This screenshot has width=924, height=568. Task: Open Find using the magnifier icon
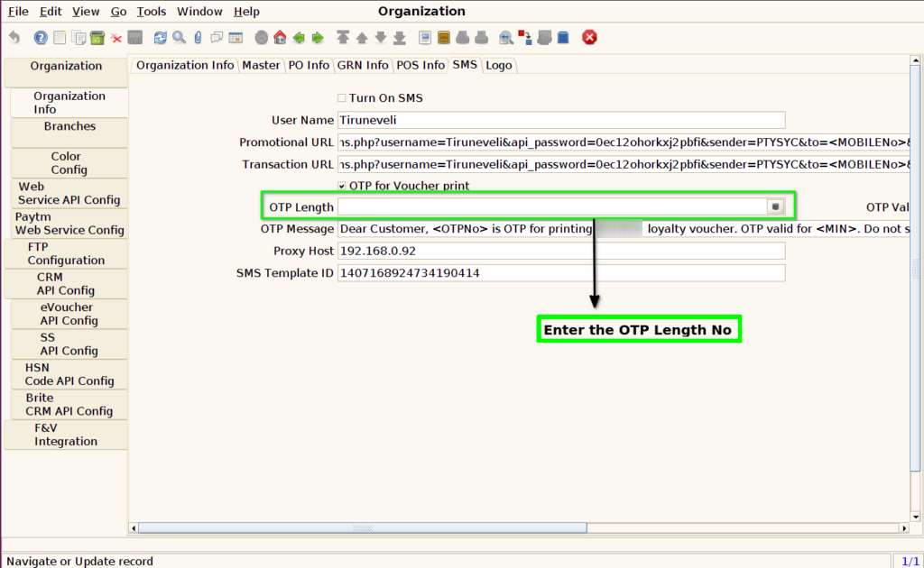(179, 38)
